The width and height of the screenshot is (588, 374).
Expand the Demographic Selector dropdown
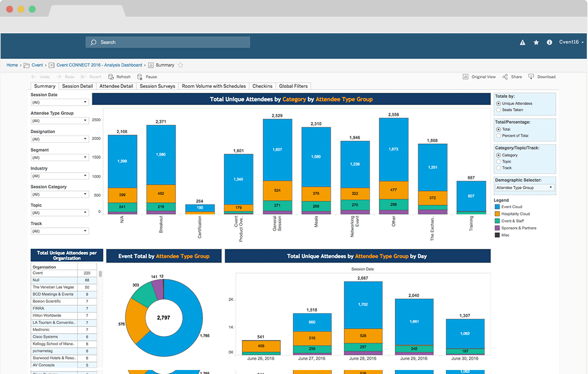coord(524,188)
